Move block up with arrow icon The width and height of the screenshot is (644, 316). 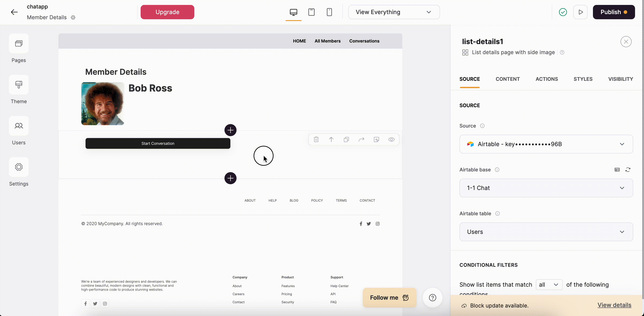pos(331,139)
